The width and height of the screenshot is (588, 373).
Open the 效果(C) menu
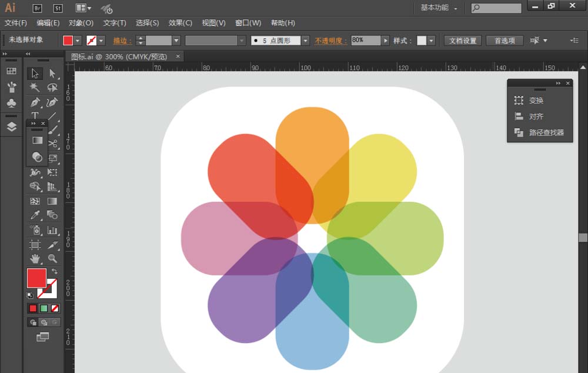click(181, 23)
